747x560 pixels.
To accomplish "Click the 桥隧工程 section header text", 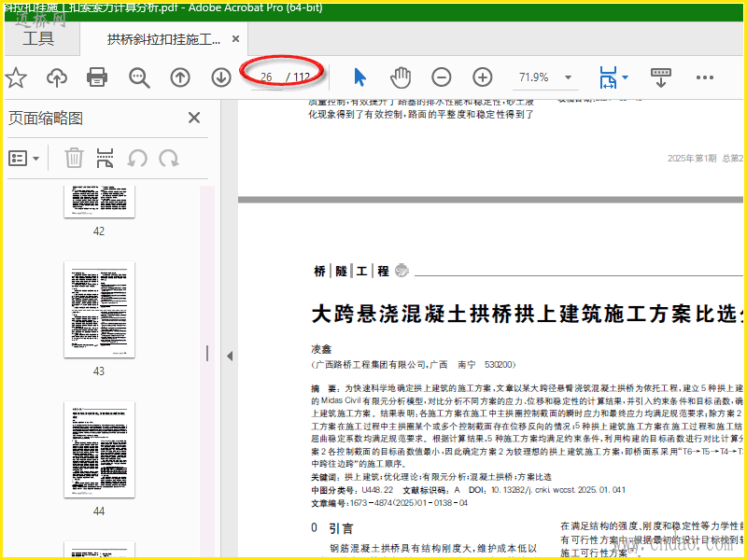I will click(x=352, y=271).
